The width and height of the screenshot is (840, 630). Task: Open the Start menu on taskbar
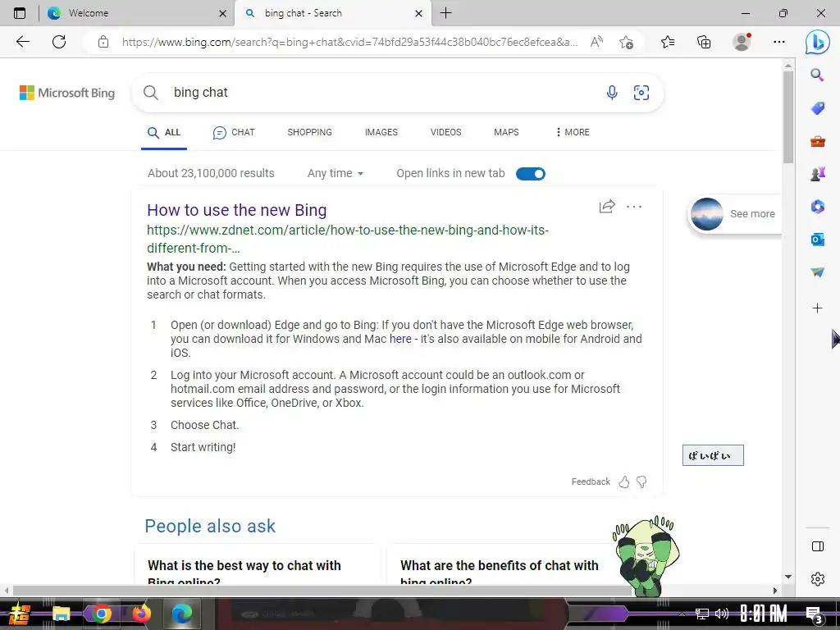point(20,614)
